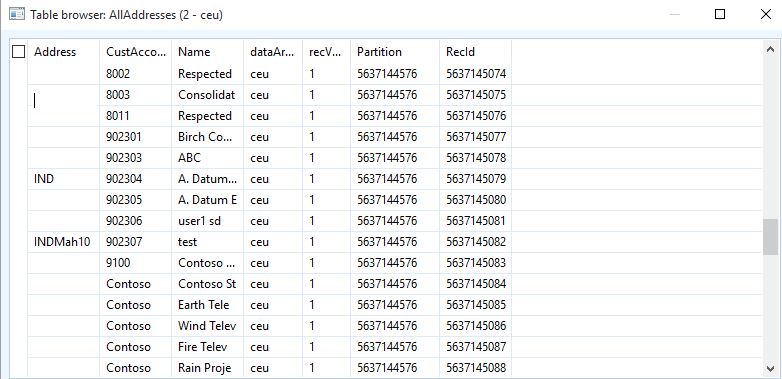The image size is (782, 379).
Task: Click the scroll up arrow
Action: [770, 49]
